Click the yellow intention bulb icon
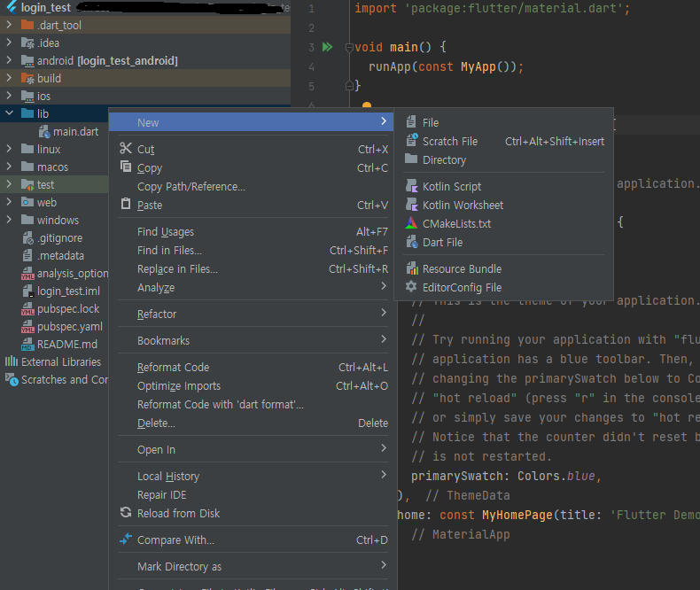700x590 pixels. pos(367,105)
